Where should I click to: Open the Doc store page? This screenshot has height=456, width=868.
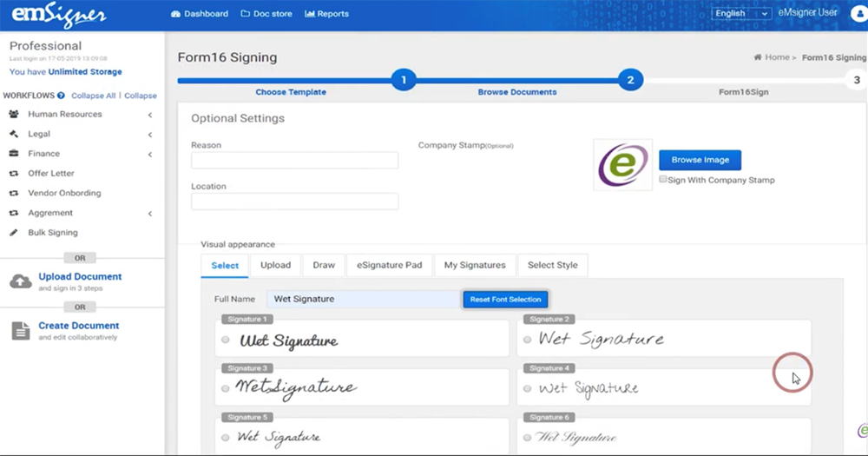pos(266,14)
